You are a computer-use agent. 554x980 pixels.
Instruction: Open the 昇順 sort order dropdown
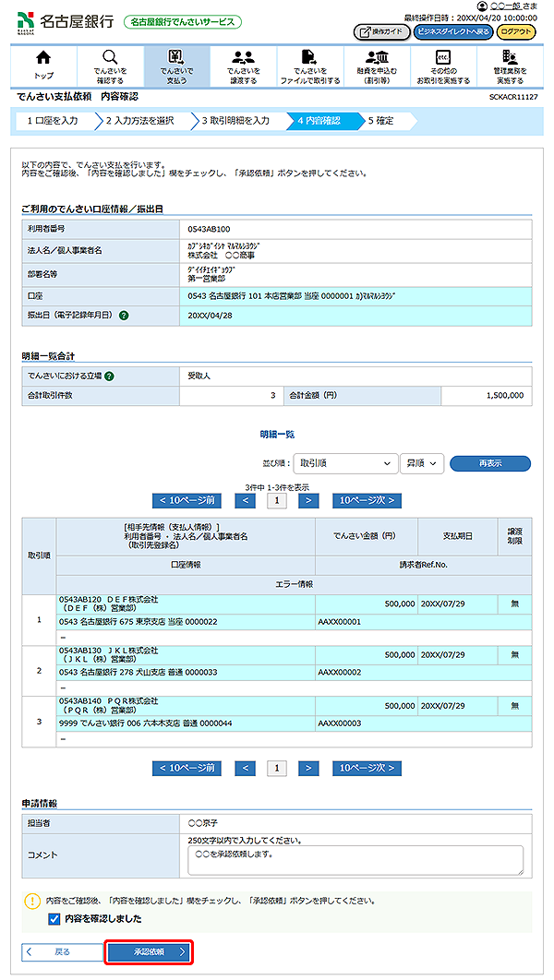coord(422,463)
